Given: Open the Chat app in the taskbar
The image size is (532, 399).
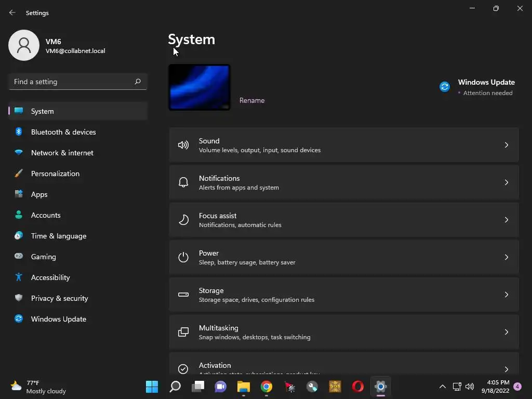Looking at the screenshot, I should pyautogui.click(x=220, y=387).
